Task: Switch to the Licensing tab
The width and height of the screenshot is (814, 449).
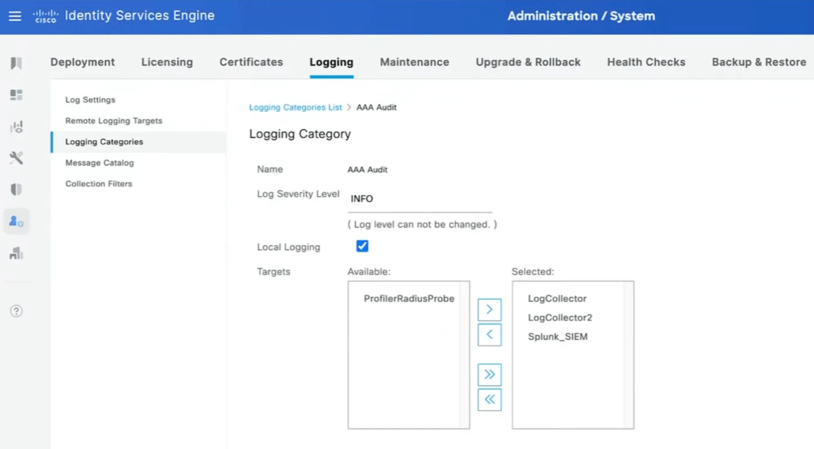Action: 167,62
